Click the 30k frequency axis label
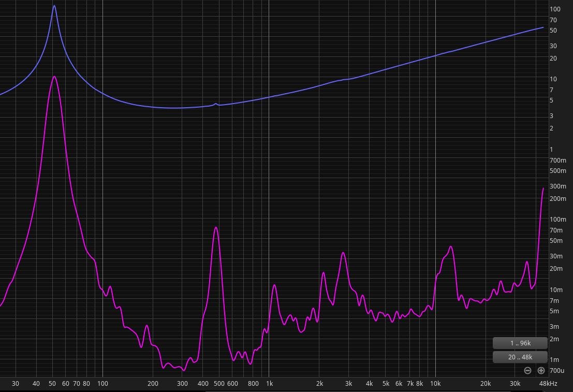Viewport: 573px width, 392px height. tap(515, 383)
